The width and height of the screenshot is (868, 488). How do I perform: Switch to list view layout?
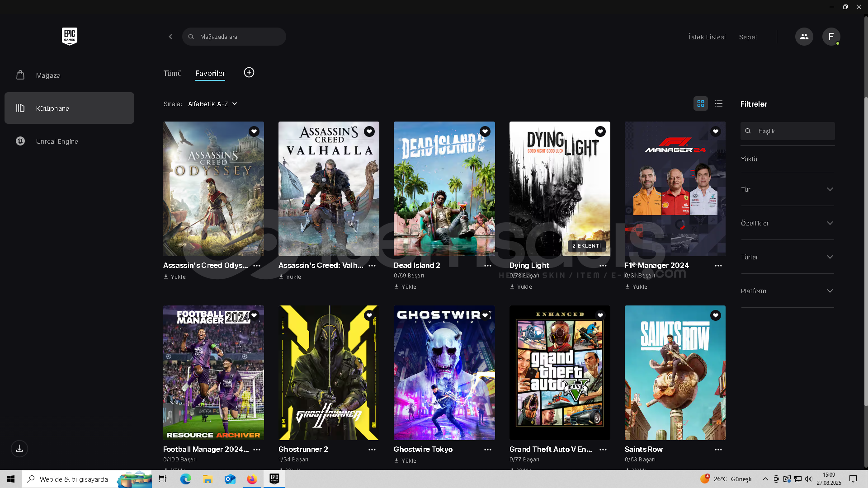pyautogui.click(x=719, y=103)
